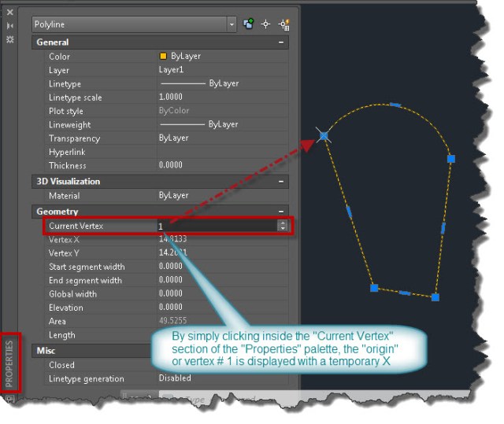The height and width of the screenshot is (424, 504).
Task: Click the right segment midpoint grip
Action: coord(443,228)
